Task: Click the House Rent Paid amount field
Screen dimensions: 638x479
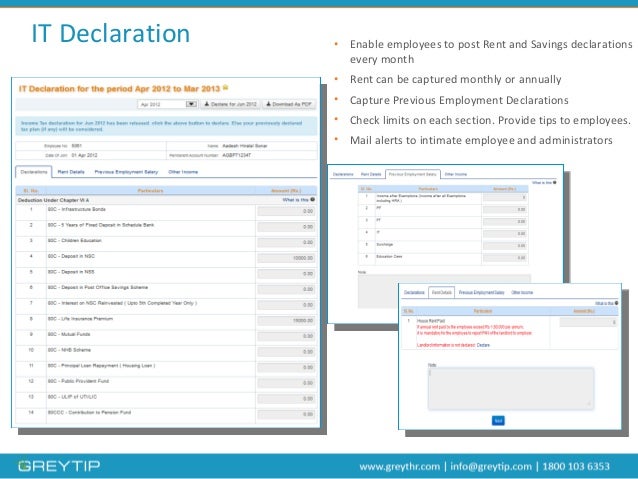Action: click(588, 322)
